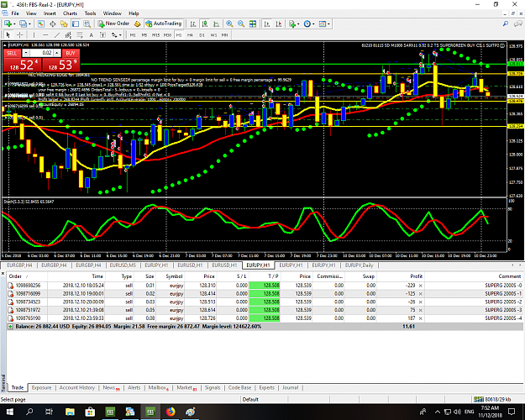525x420 pixels.
Task: Open the Strategy Tester icon
Action: (87, 24)
